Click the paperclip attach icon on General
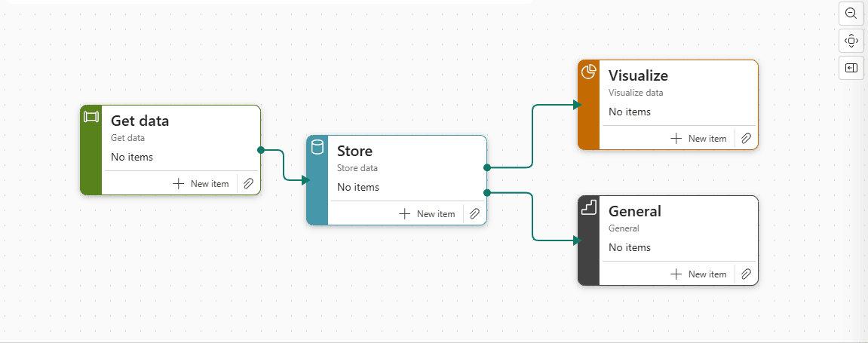Screen dimensions: 868x343 tap(747, 274)
